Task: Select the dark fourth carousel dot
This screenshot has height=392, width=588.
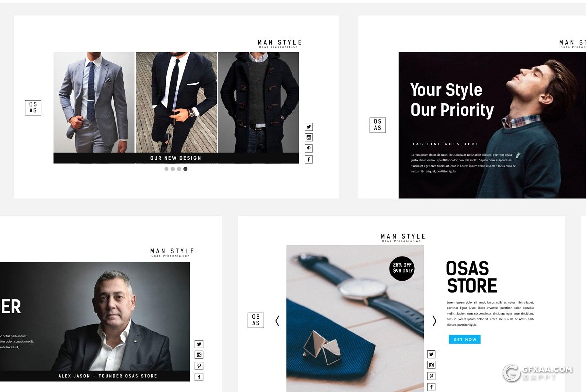Action: pyautogui.click(x=185, y=169)
